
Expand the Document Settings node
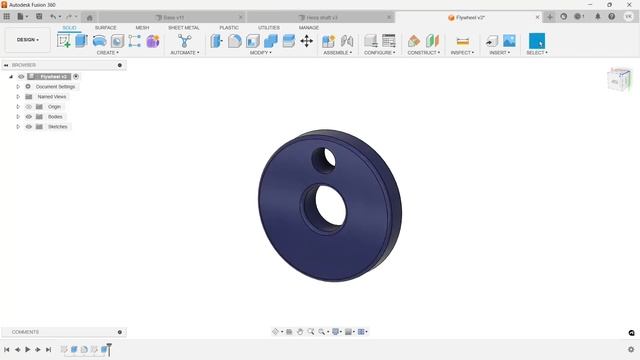18,87
